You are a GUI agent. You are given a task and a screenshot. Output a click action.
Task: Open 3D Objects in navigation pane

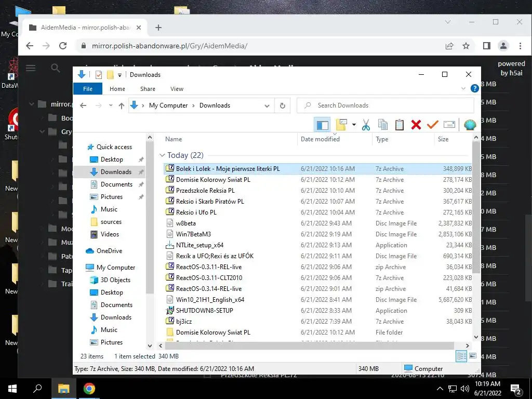pos(115,280)
